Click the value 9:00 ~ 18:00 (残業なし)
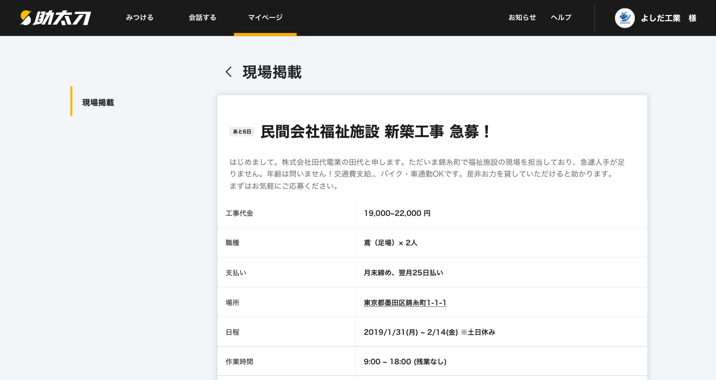 (405, 362)
